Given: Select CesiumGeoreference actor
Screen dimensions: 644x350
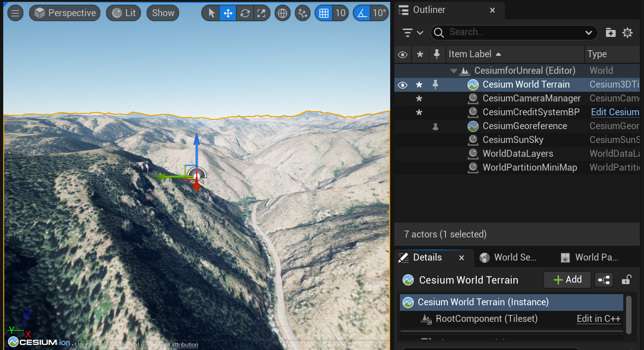Looking at the screenshot, I should coord(525,126).
